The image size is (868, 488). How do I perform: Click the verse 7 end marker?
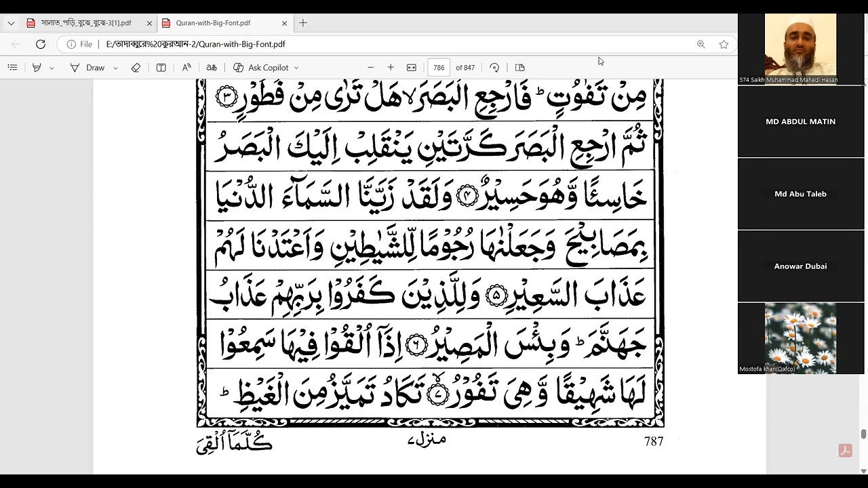pyautogui.click(x=439, y=395)
